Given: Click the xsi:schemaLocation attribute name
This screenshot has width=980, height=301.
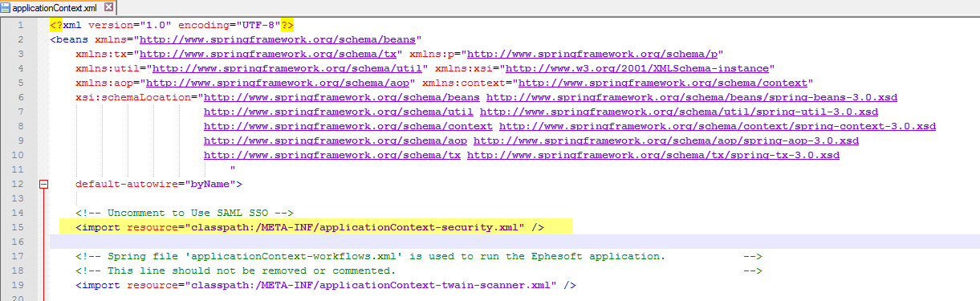Looking at the screenshot, I should tap(133, 97).
